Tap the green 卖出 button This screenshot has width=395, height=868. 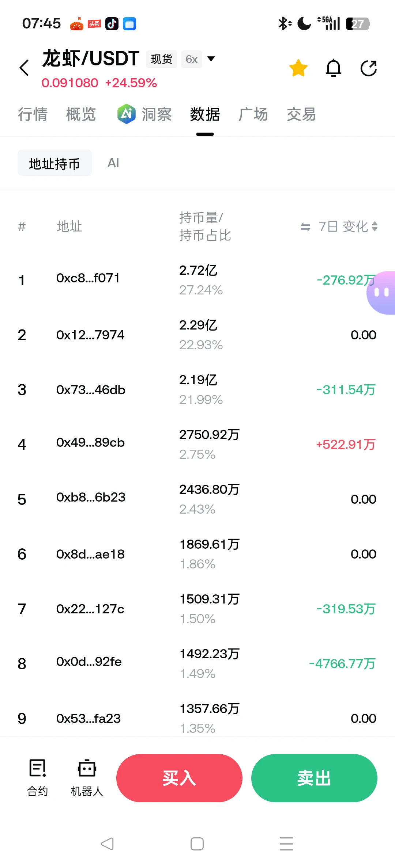click(314, 778)
